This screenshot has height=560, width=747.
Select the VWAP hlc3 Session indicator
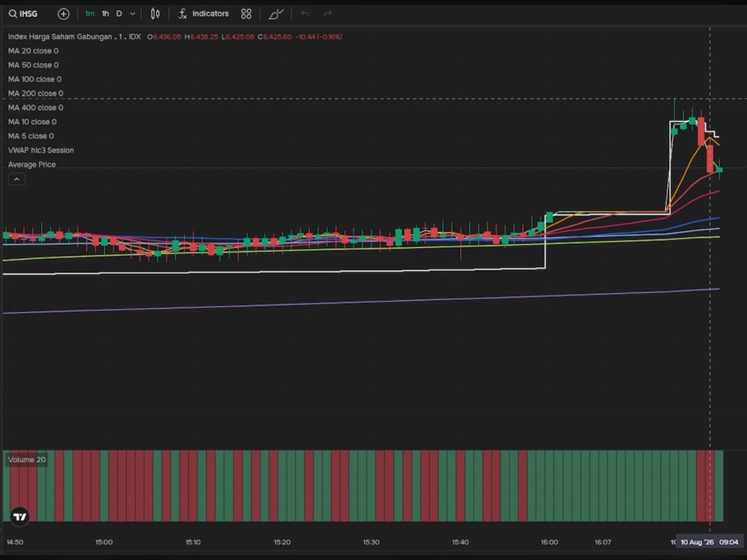40,151
